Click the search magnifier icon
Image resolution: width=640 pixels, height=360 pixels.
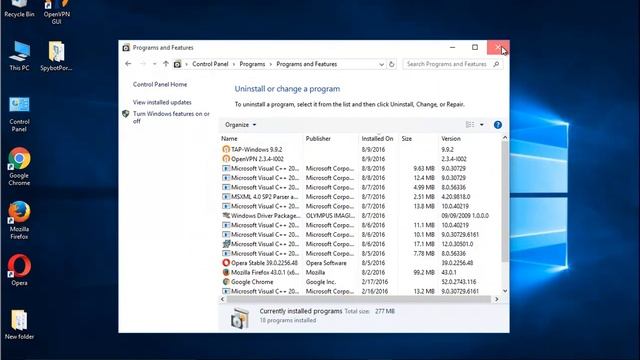point(496,64)
